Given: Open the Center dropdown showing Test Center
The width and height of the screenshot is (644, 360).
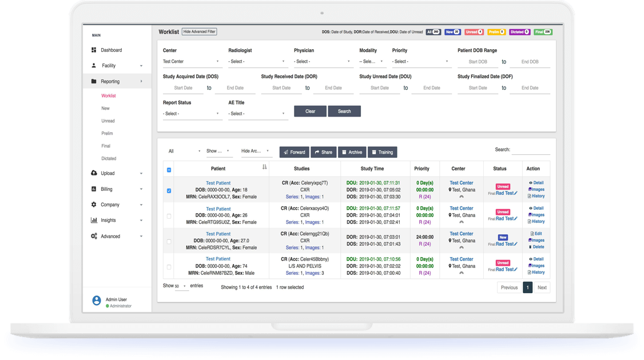Looking at the screenshot, I should [192, 62].
